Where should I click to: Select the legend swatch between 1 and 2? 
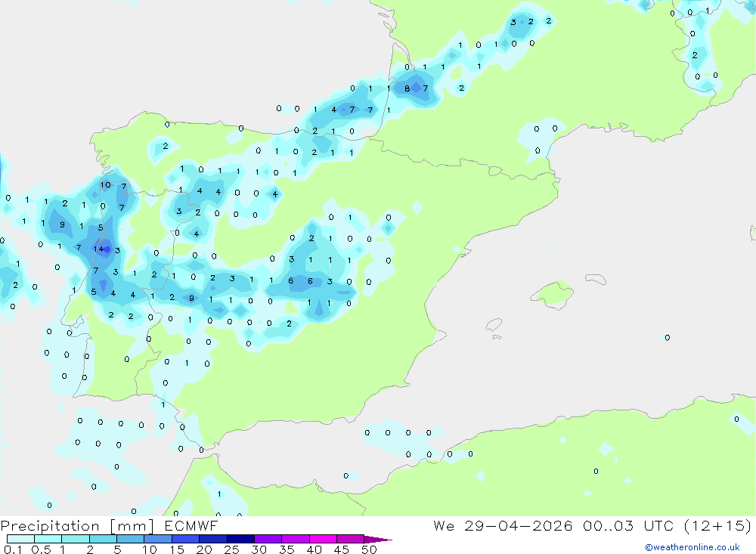[x=75, y=539]
